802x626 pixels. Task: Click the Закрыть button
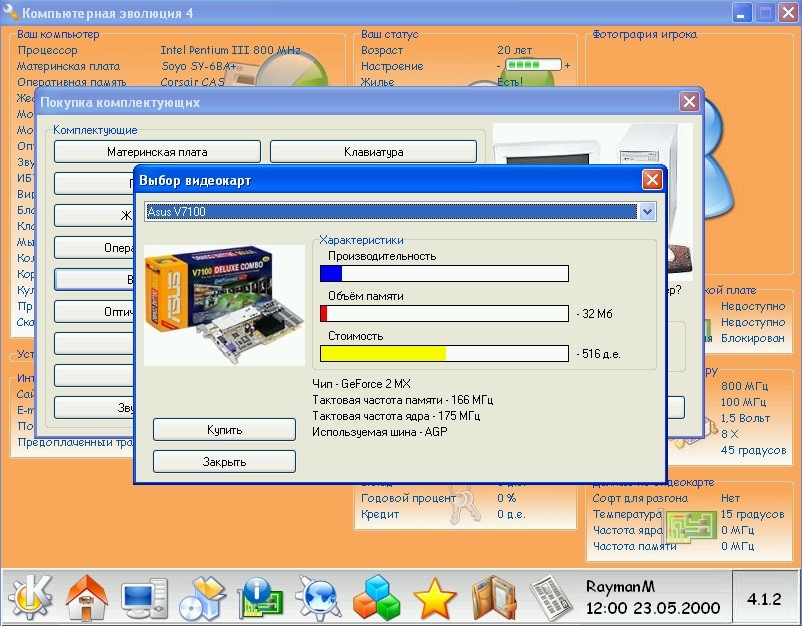(x=224, y=462)
